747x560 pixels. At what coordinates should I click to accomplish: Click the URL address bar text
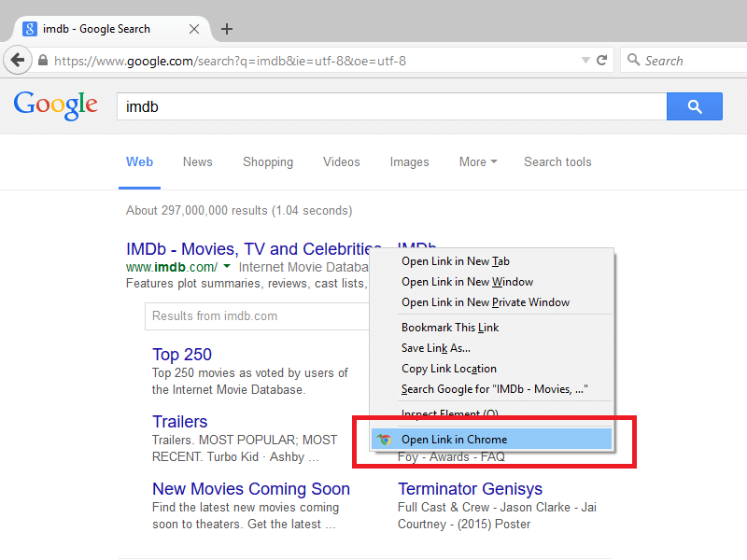(230, 61)
